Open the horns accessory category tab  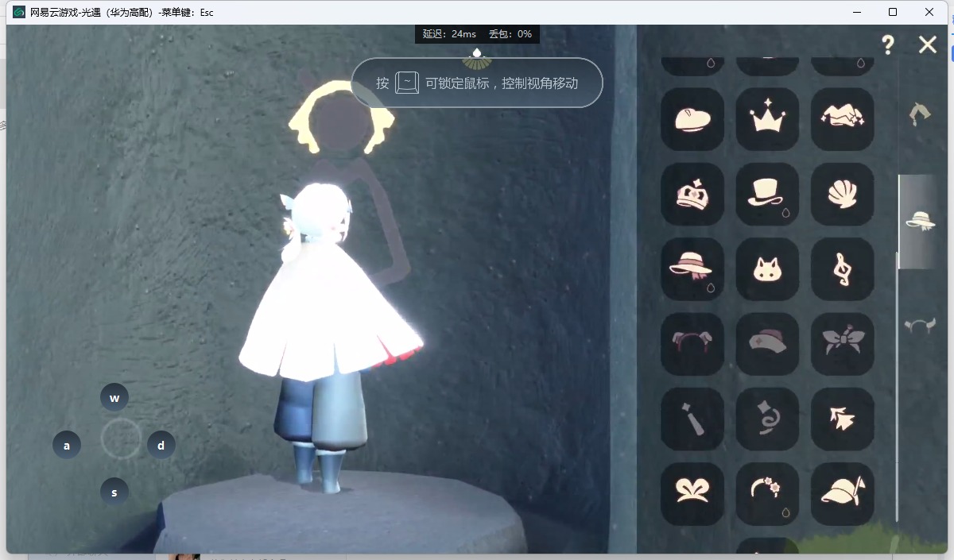point(920,326)
